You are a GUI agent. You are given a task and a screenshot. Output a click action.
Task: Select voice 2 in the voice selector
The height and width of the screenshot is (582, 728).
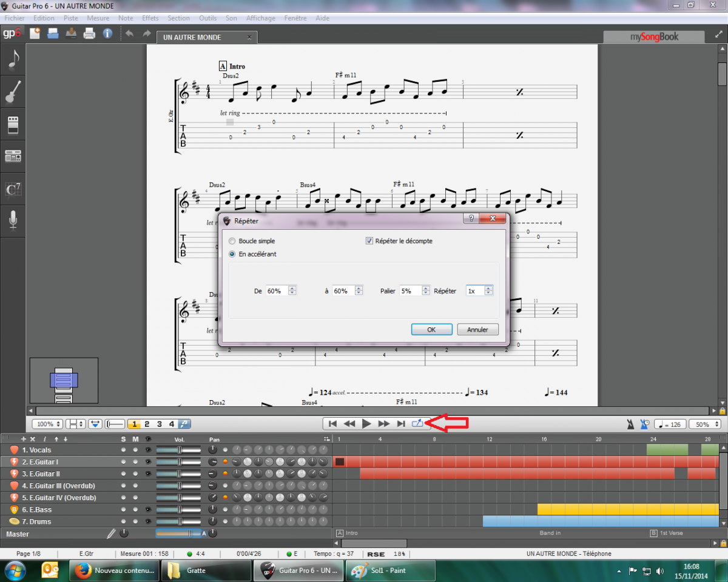pos(147,424)
